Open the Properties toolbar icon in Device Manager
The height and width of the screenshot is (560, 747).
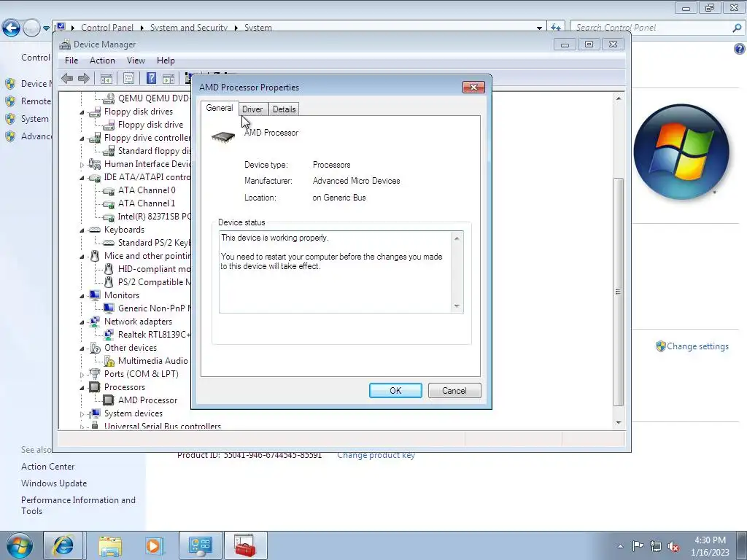pos(128,78)
